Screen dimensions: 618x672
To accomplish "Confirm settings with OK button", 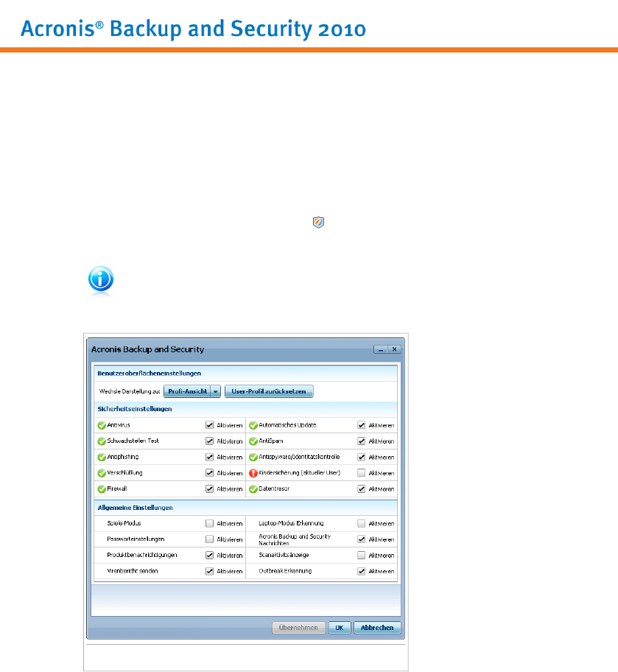I will click(x=340, y=628).
